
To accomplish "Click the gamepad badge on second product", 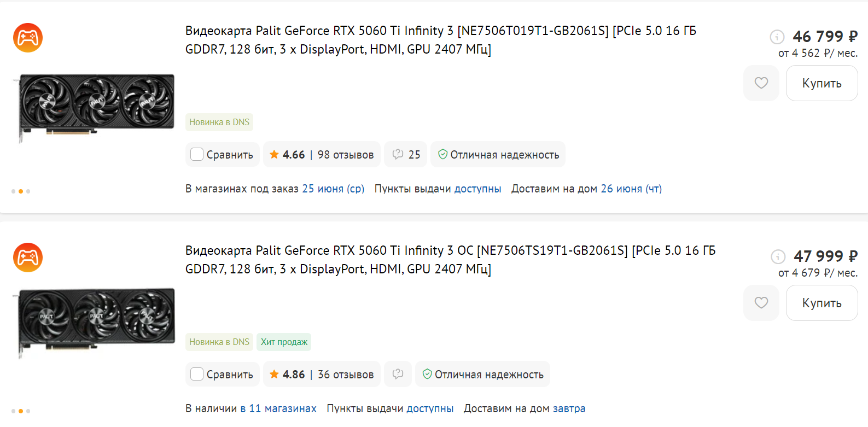I will click(x=28, y=258).
